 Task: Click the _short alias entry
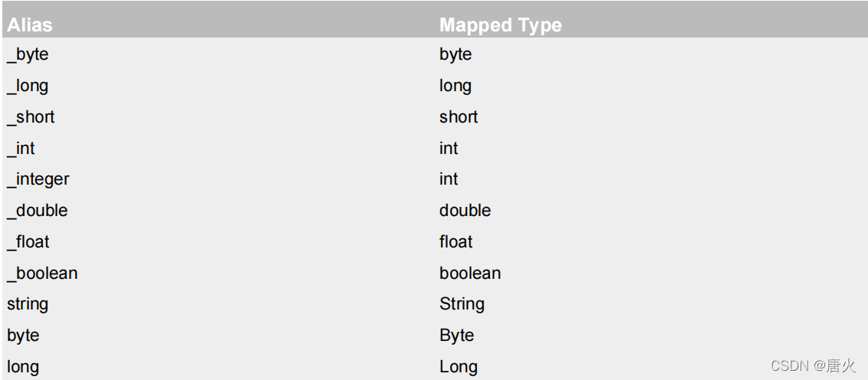[31, 116]
